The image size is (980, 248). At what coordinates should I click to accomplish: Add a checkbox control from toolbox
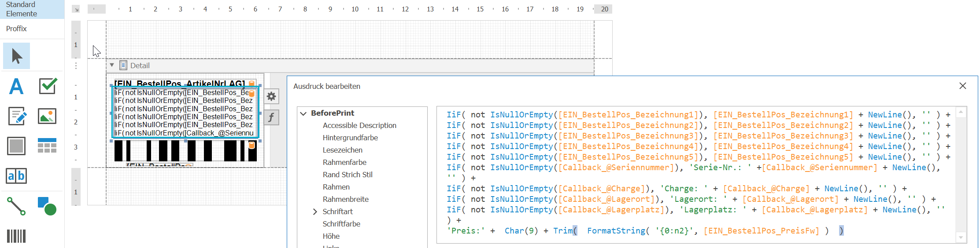[48, 86]
